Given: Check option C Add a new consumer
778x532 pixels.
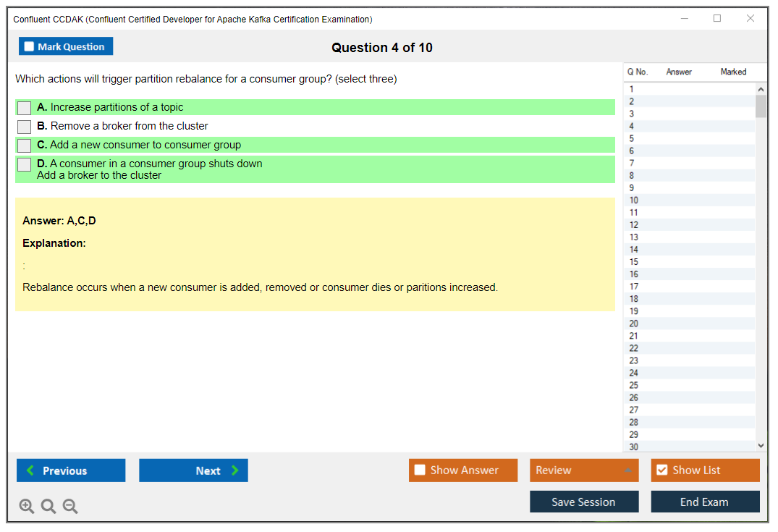Looking at the screenshot, I should click(x=25, y=145).
